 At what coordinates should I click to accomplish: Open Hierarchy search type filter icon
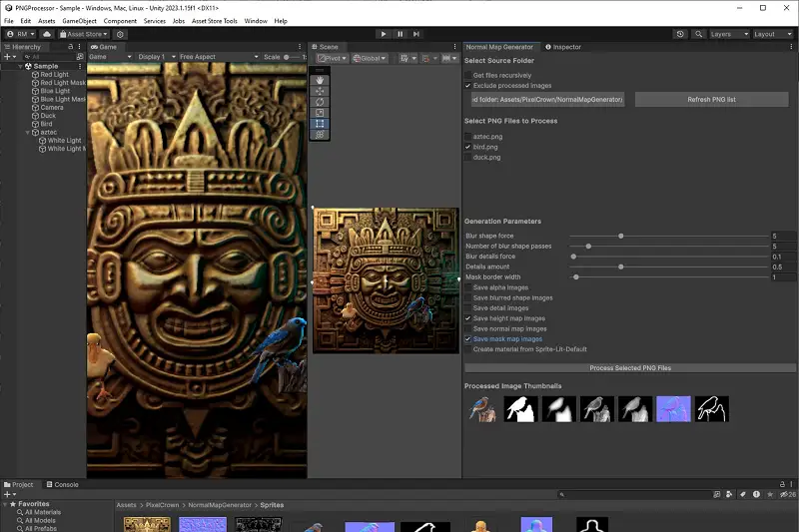pos(80,57)
